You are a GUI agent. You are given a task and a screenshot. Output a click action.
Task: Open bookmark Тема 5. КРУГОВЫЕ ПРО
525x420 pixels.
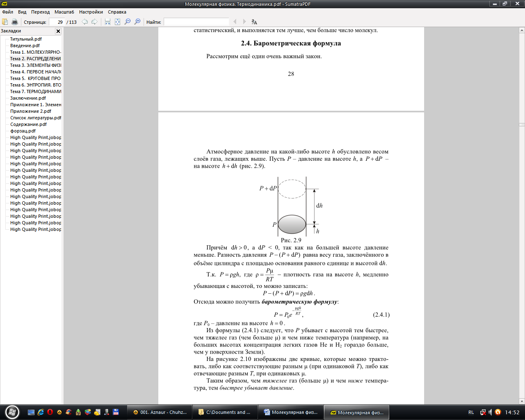pos(36,78)
